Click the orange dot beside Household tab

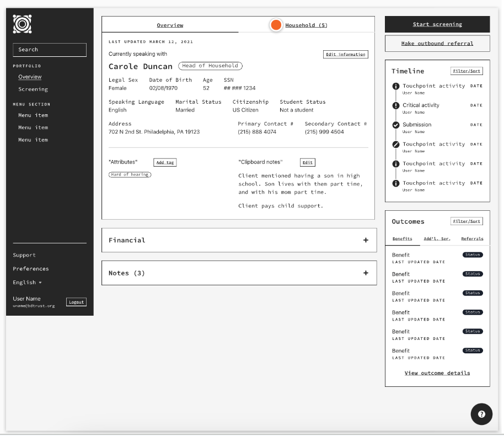(276, 25)
